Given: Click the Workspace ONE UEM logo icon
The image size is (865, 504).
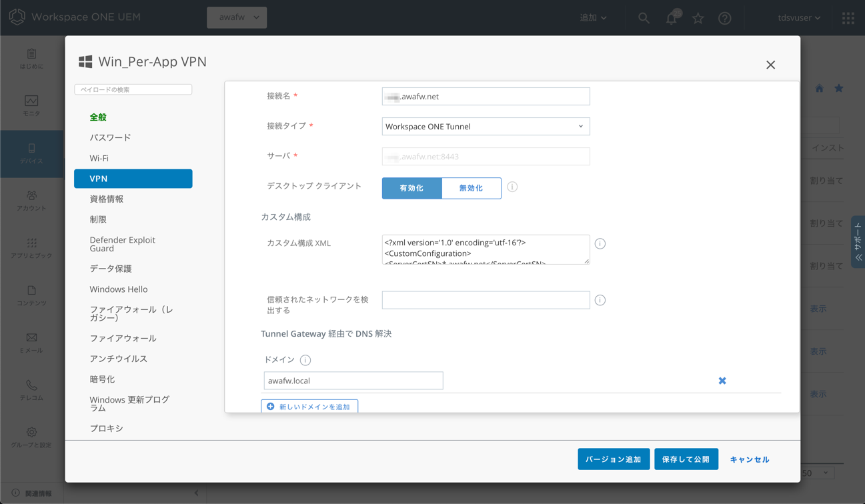Looking at the screenshot, I should tap(17, 17).
